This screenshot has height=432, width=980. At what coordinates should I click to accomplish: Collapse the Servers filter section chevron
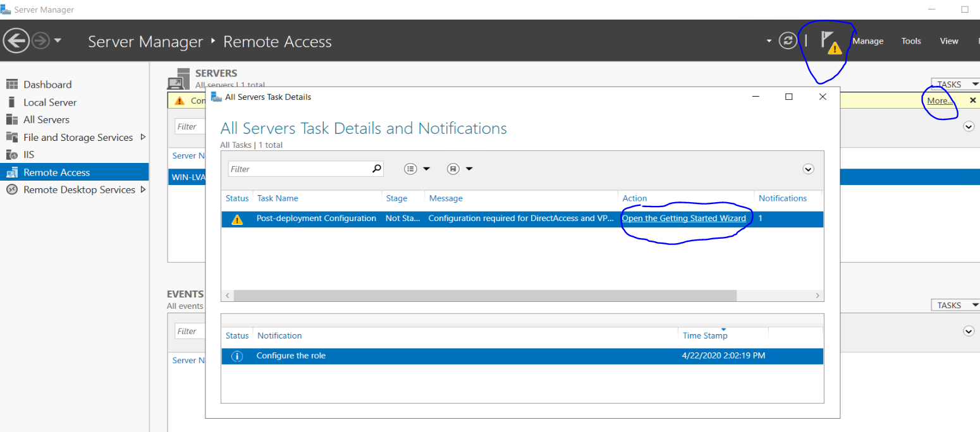pyautogui.click(x=969, y=126)
